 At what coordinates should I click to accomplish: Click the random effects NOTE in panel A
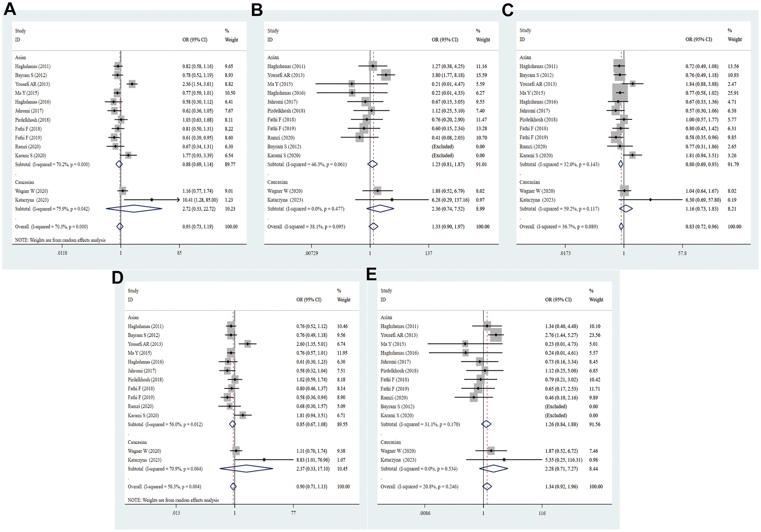click(60, 240)
